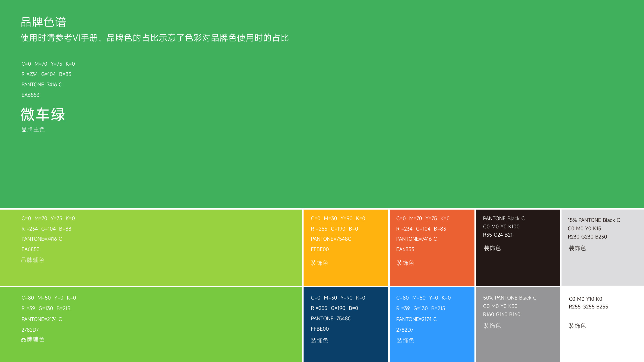Click 装饰色 label in the white block
This screenshot has height=362, width=644.
[x=577, y=326]
